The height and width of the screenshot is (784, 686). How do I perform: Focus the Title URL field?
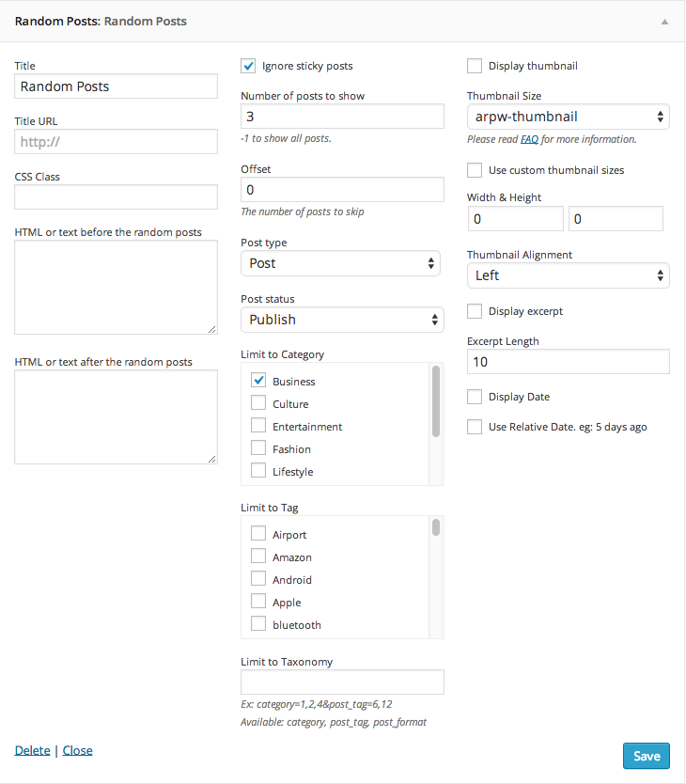pos(116,142)
